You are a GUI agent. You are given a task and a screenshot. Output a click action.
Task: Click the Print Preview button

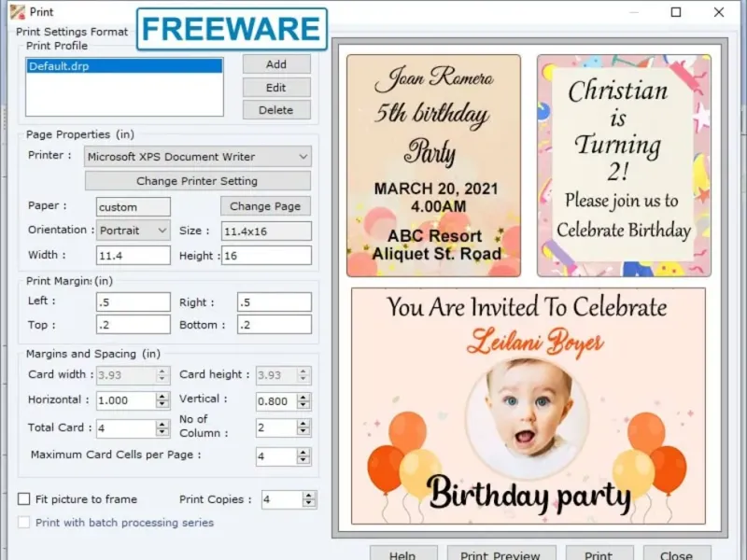click(x=501, y=553)
